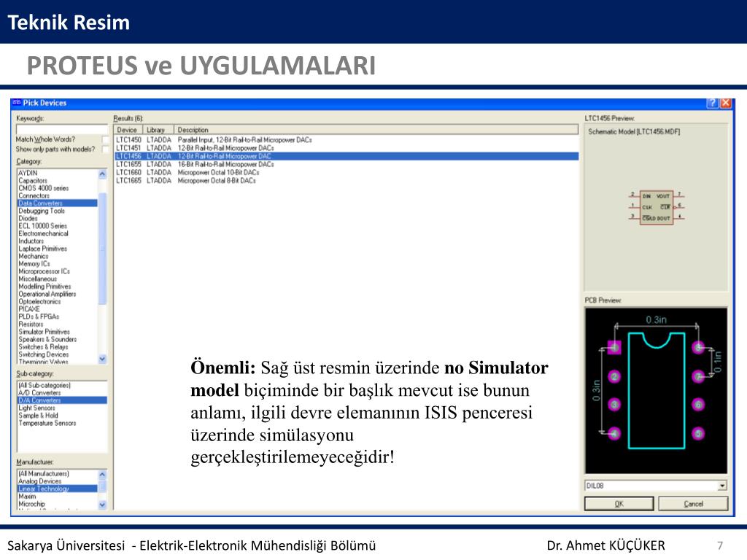Select D/A Converters sub-category
Viewport: 747px width, 560px height.
[62, 400]
